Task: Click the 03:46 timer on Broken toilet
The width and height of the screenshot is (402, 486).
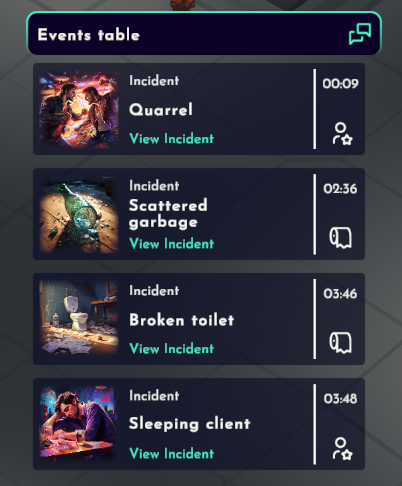Action: pyautogui.click(x=340, y=294)
